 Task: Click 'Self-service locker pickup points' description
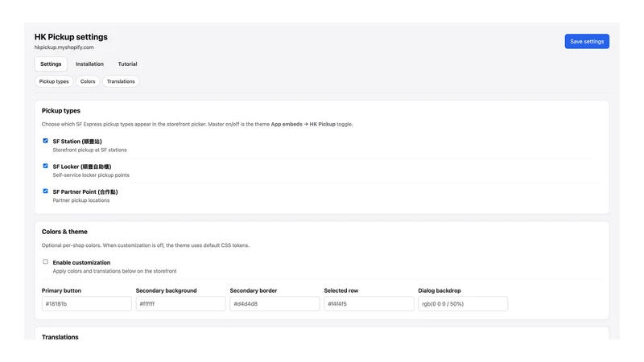pos(91,175)
